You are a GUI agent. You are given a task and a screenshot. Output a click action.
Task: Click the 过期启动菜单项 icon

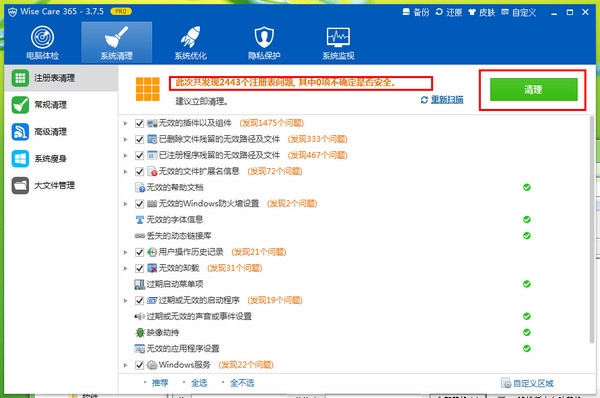140,284
